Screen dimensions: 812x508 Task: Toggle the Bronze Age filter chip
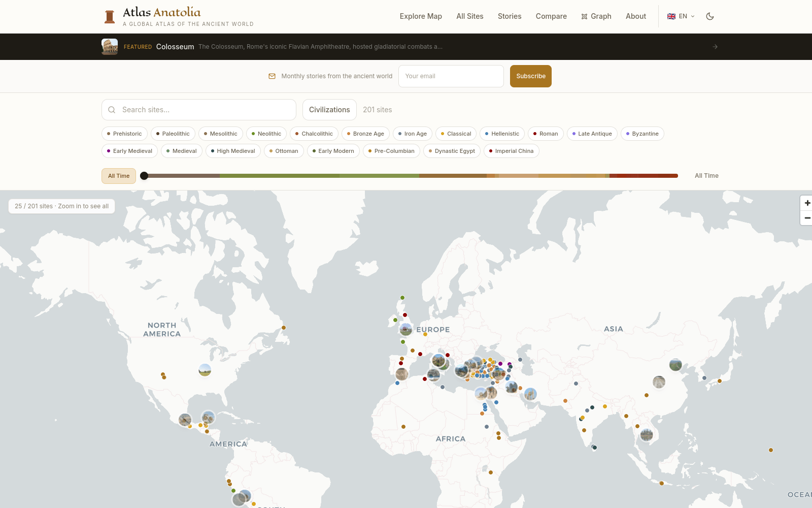click(365, 134)
